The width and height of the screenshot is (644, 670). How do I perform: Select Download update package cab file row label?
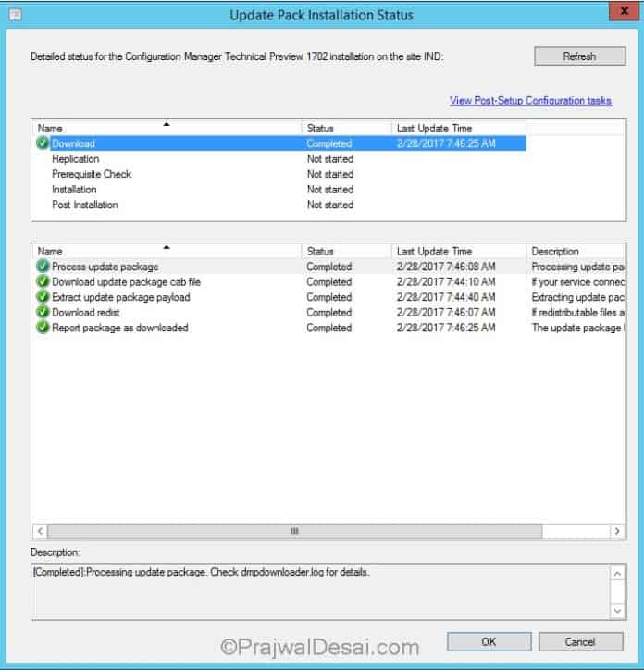point(126,282)
